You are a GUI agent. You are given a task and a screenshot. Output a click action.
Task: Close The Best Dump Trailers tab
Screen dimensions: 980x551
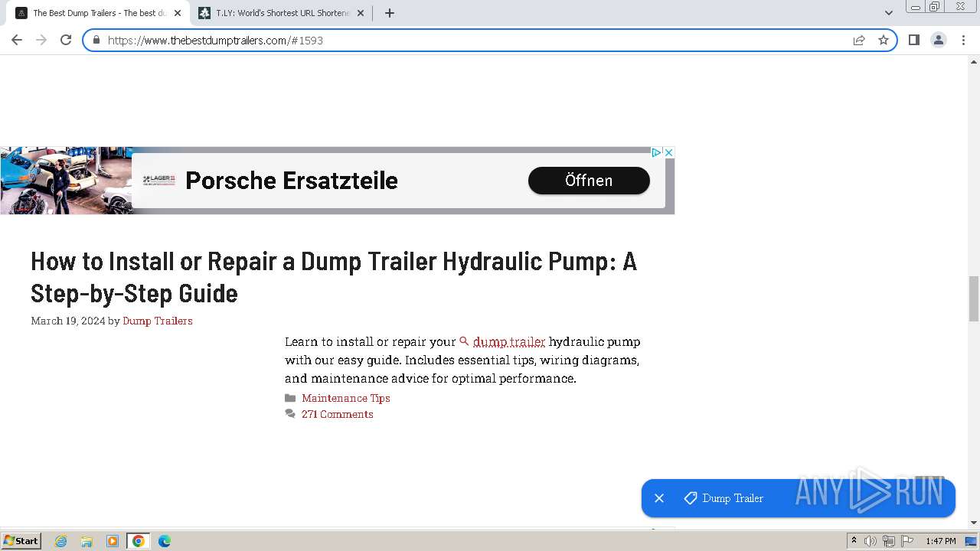coord(178,13)
